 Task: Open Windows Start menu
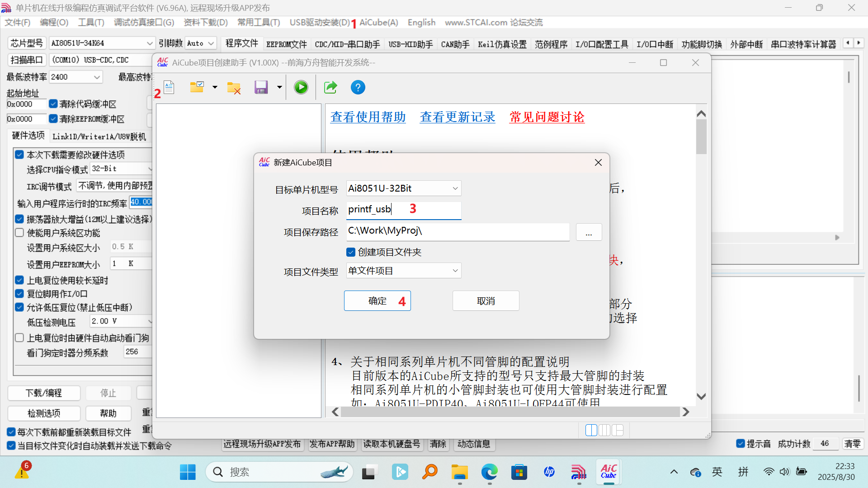pyautogui.click(x=188, y=472)
